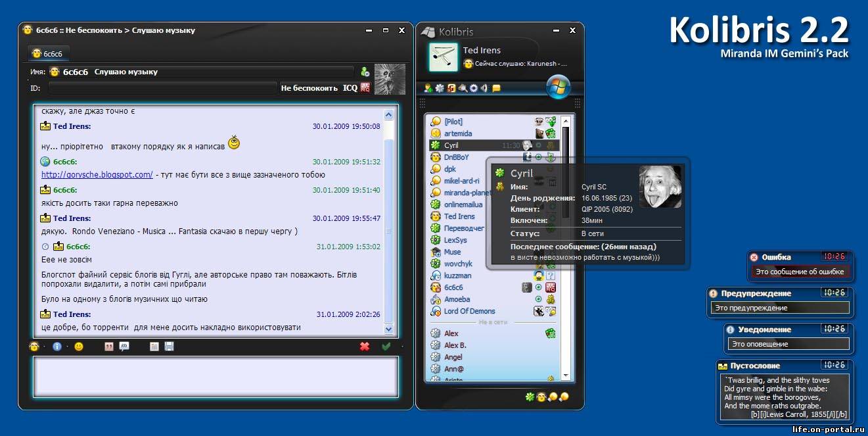
Task: Select mikel-ard-ri in the contact list
Action: [x=457, y=181]
